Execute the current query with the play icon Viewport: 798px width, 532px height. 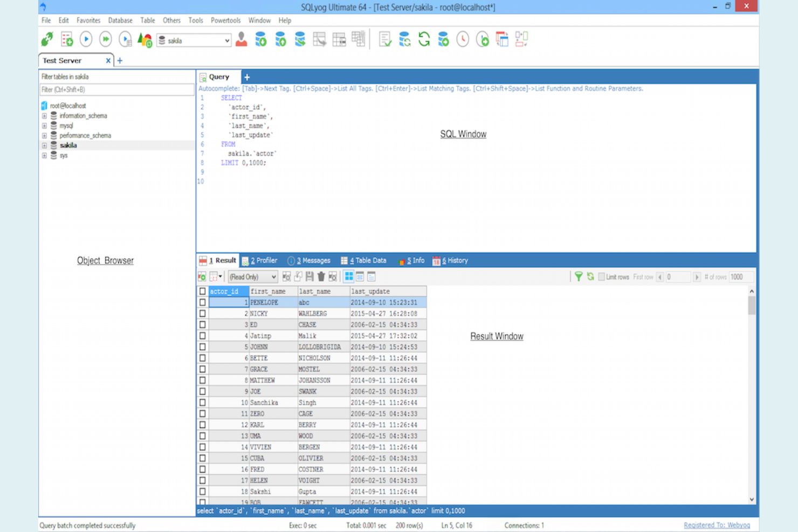point(86,39)
